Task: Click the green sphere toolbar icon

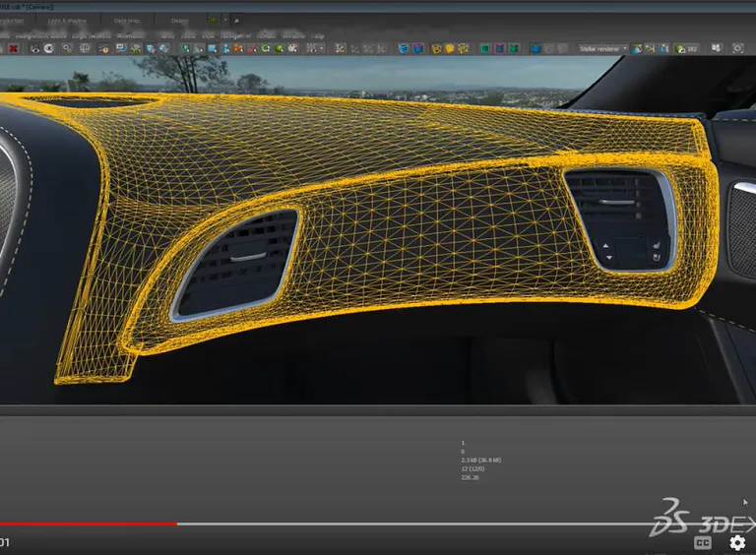Action: 279,48
